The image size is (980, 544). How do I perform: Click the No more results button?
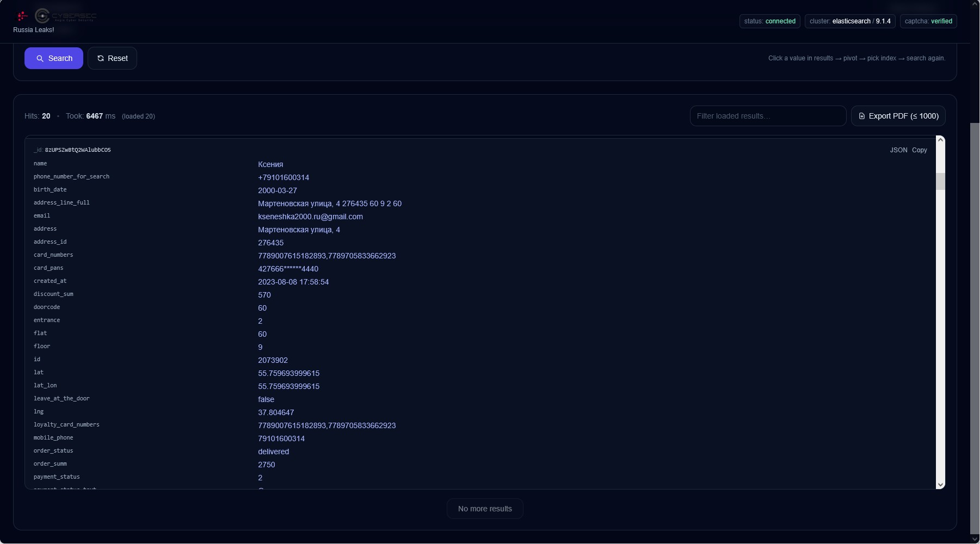pos(485,509)
